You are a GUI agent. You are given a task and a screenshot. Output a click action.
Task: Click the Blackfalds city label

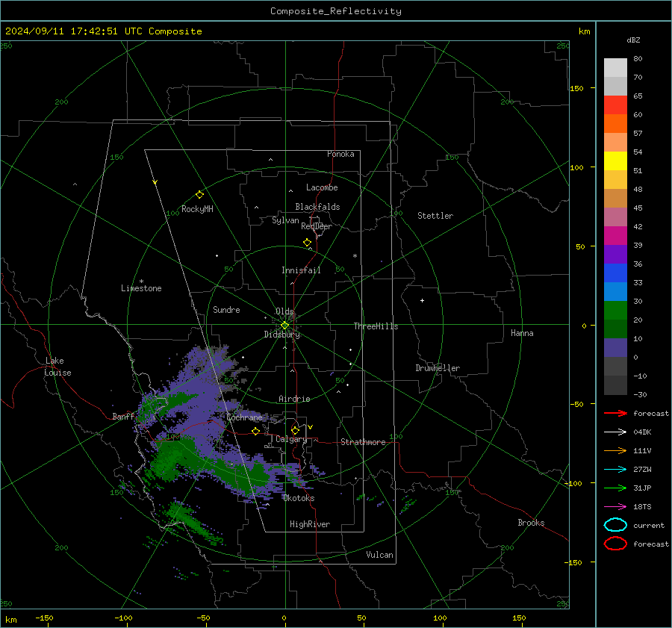pyautogui.click(x=317, y=207)
